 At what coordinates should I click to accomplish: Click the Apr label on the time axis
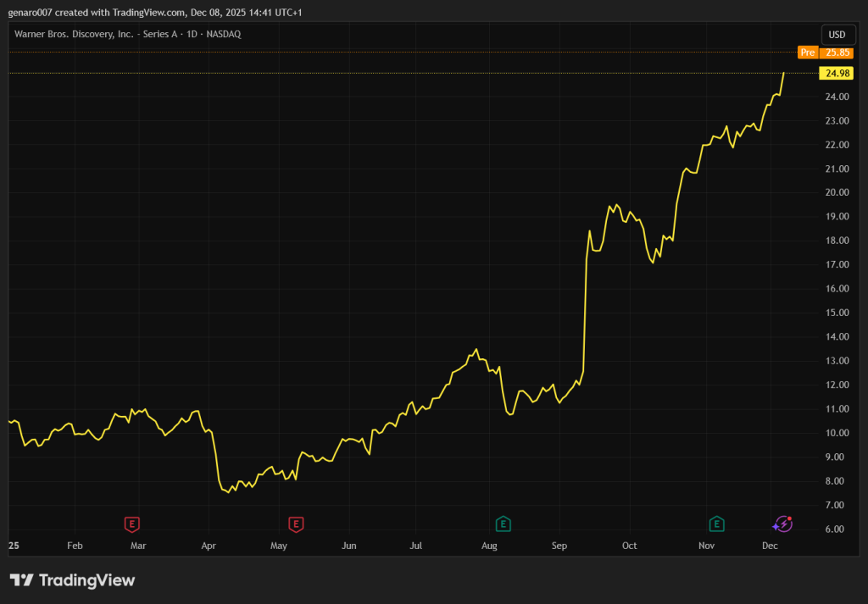pyautogui.click(x=209, y=546)
